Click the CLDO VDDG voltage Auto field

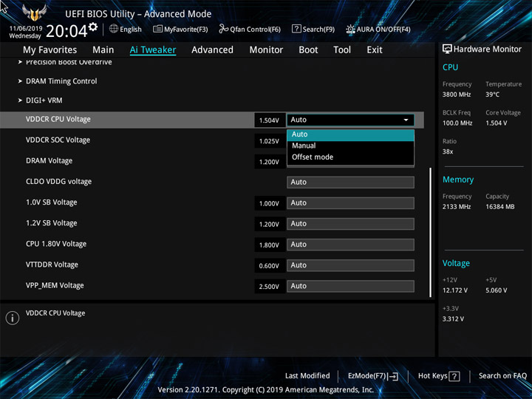pyautogui.click(x=350, y=183)
